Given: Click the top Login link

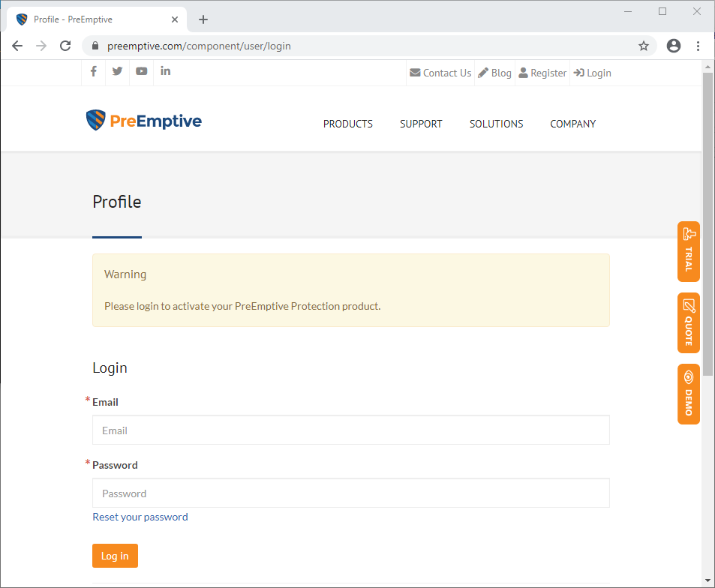Looking at the screenshot, I should point(593,73).
